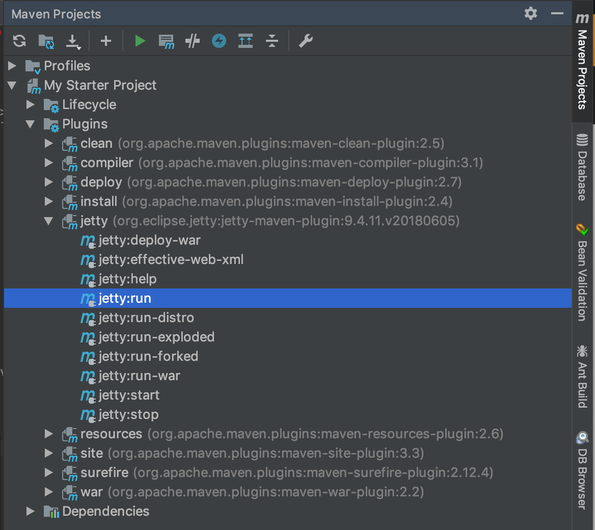
Task: Click the surefire plugin icon
Action: (70, 473)
